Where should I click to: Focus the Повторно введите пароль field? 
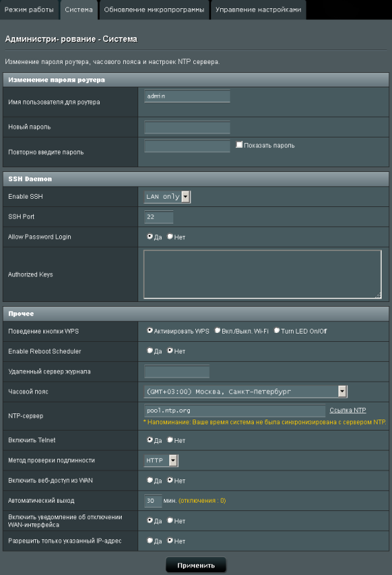(187, 146)
